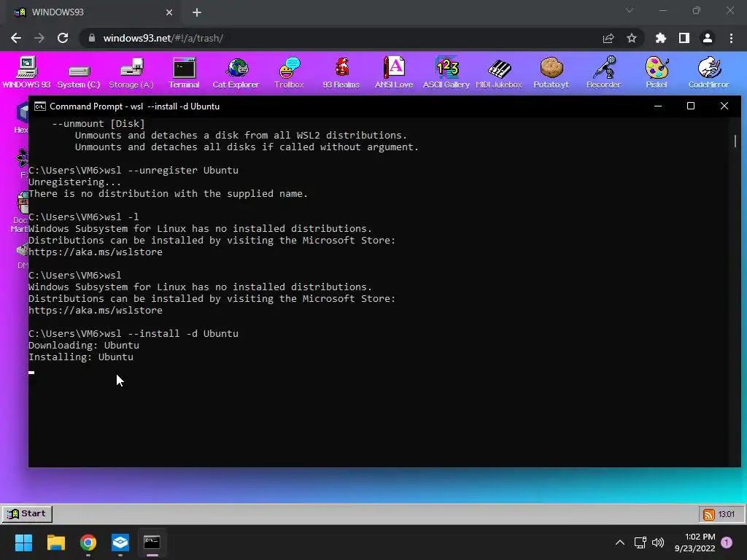Minimize the Command Prompt window
Image resolution: width=747 pixels, height=560 pixels.
(x=658, y=106)
